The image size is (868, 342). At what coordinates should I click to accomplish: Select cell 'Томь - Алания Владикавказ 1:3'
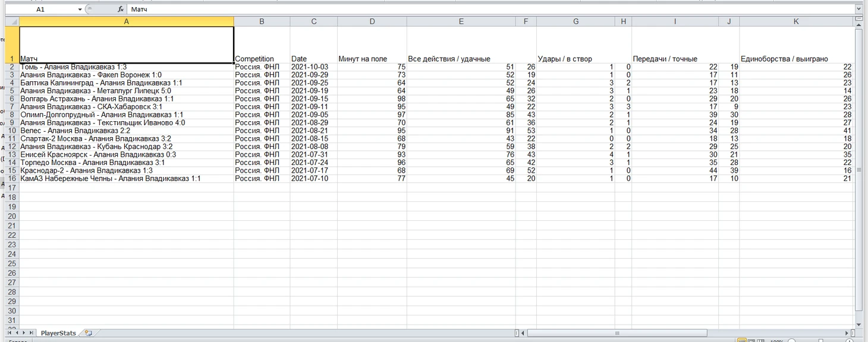126,67
